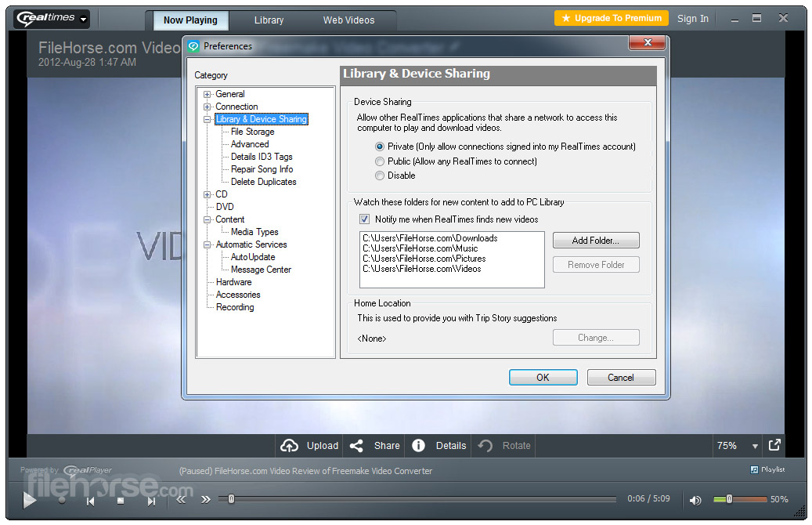Select Media Types category
Screen dimensions: 812x525
[254, 232]
